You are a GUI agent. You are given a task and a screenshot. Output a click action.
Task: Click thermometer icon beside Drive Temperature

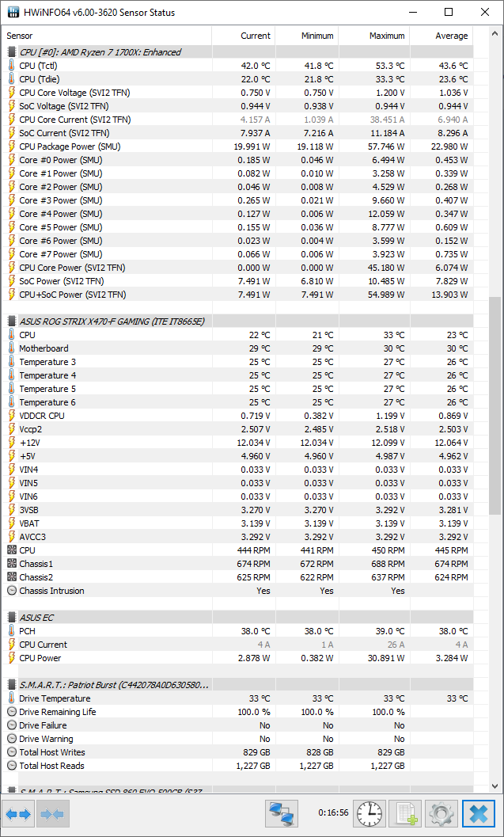click(x=11, y=698)
